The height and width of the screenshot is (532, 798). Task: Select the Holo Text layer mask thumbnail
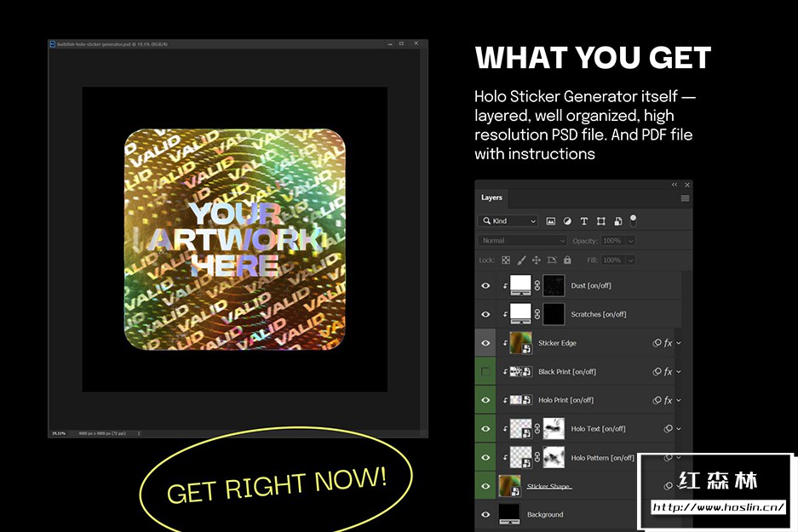click(x=554, y=429)
